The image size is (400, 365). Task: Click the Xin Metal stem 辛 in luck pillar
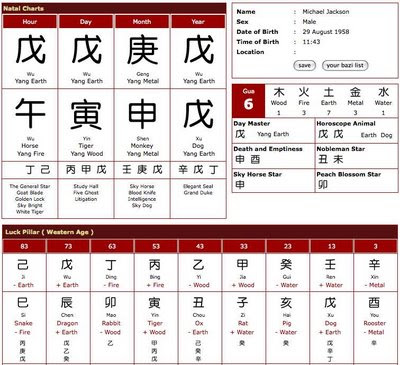point(374,265)
